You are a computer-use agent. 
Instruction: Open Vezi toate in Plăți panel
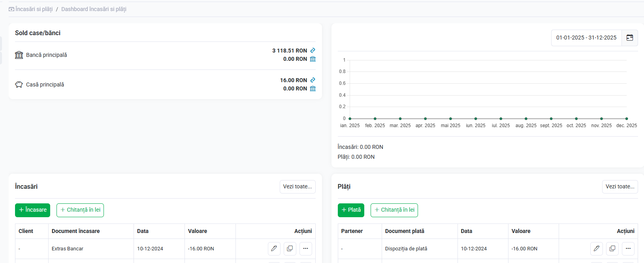point(620,187)
